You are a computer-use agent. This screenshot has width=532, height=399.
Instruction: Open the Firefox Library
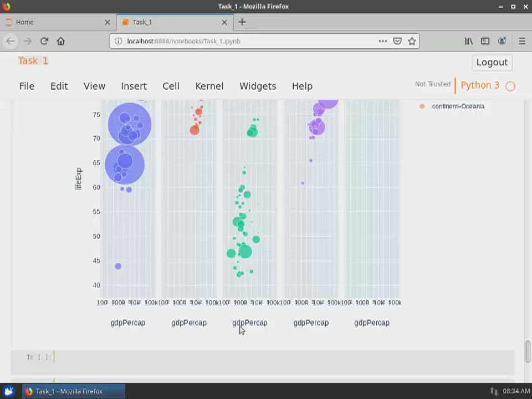(x=468, y=41)
